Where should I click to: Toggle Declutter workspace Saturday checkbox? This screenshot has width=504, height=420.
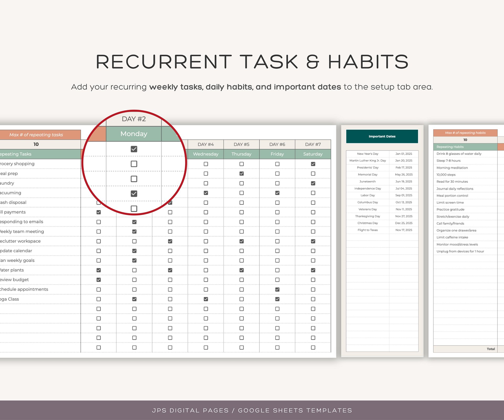pos(313,241)
